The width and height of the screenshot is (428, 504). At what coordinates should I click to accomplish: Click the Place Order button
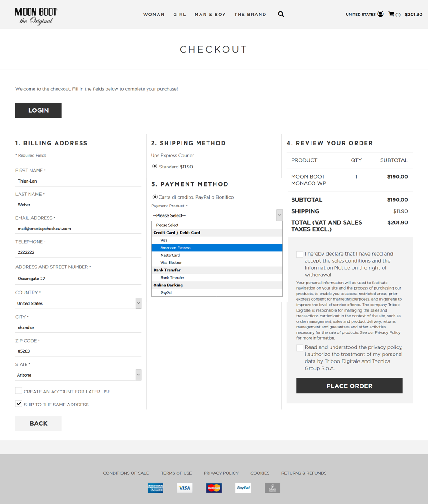click(x=349, y=386)
